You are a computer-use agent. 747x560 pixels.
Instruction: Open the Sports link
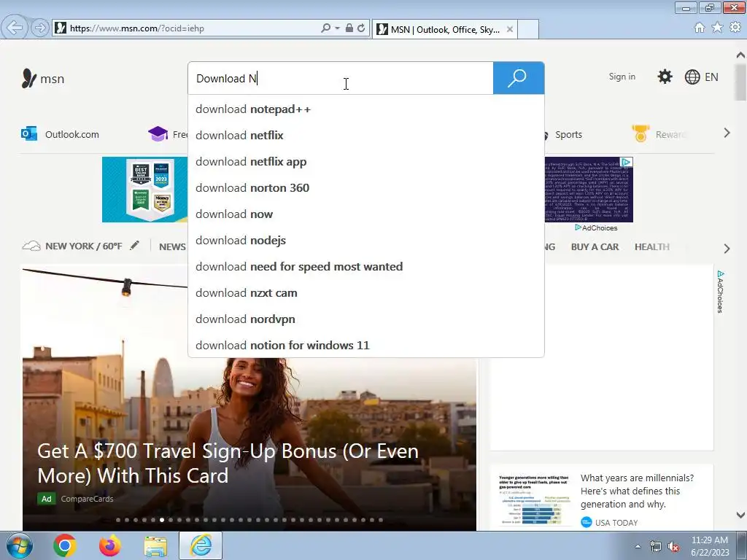568,134
